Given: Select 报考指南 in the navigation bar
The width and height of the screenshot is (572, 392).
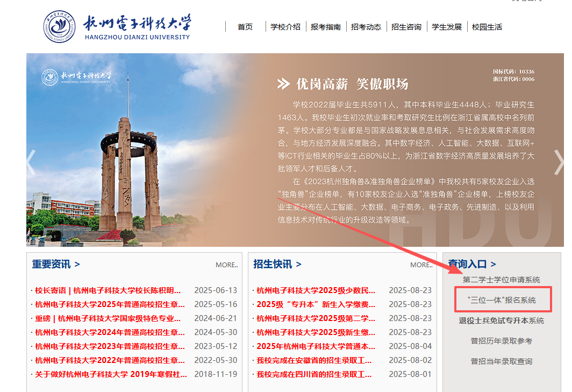Looking at the screenshot, I should (x=326, y=27).
